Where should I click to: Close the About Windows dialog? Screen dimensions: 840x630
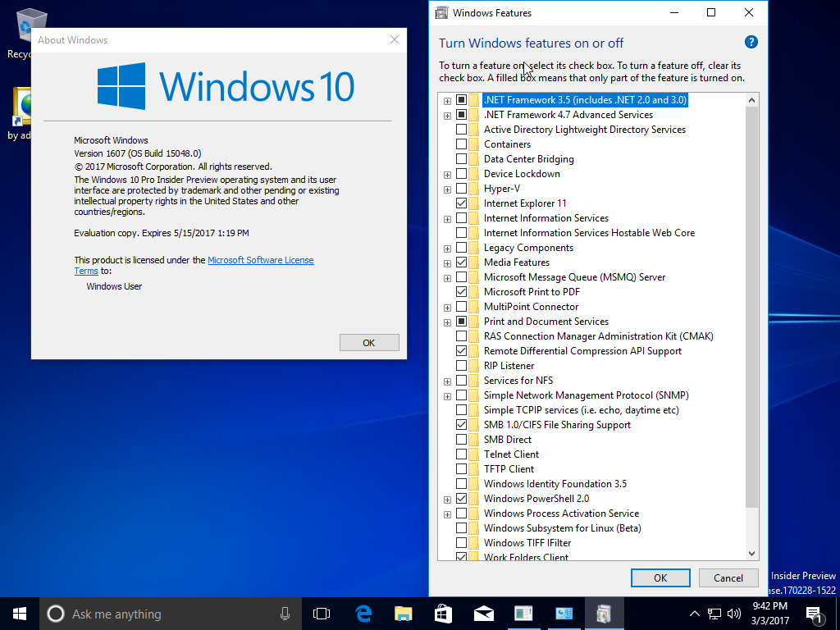pyautogui.click(x=395, y=39)
